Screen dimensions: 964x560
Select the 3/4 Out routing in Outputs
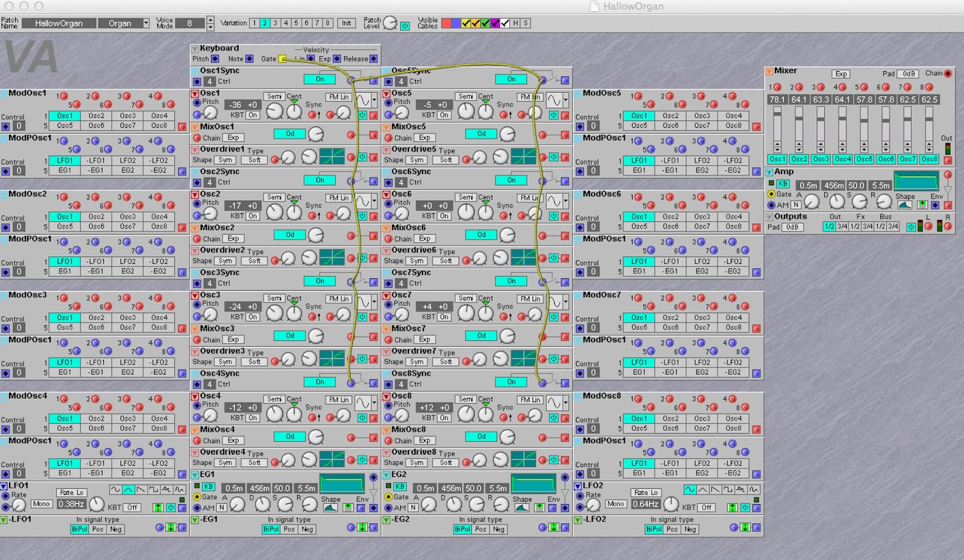841,227
